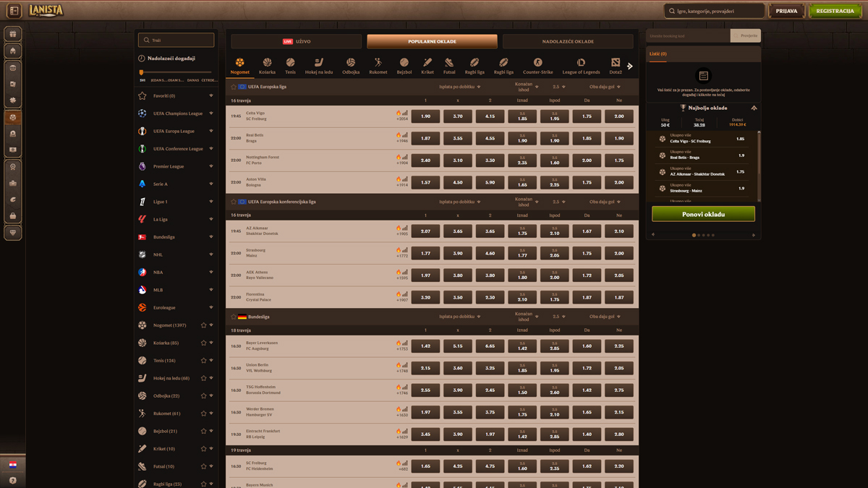Star the Bundesliga league header
Image resolution: width=868 pixels, height=488 pixels.
(234, 317)
